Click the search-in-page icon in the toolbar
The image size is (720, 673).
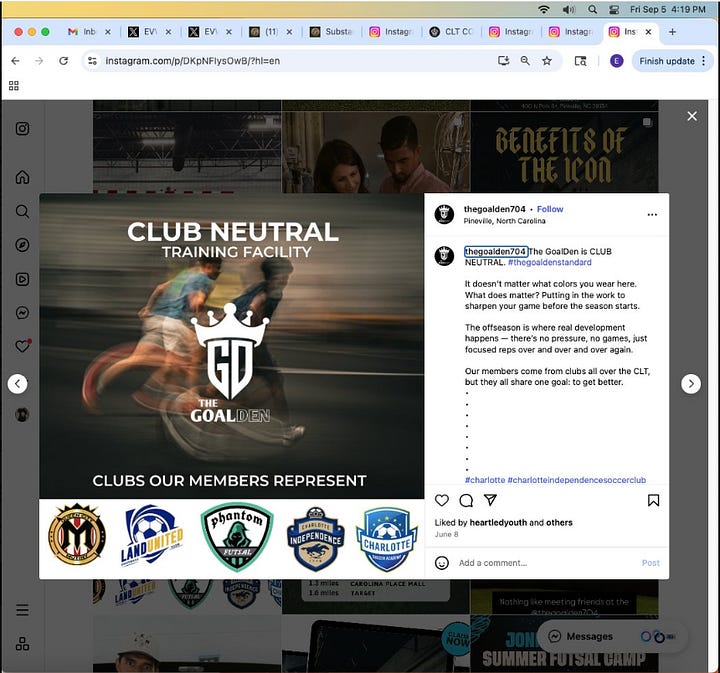click(580, 61)
